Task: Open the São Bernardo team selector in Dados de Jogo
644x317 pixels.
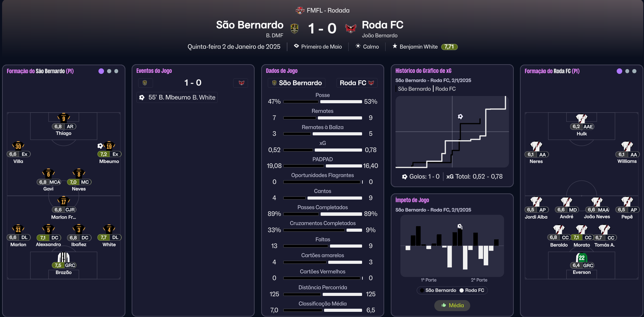Action: [297, 83]
